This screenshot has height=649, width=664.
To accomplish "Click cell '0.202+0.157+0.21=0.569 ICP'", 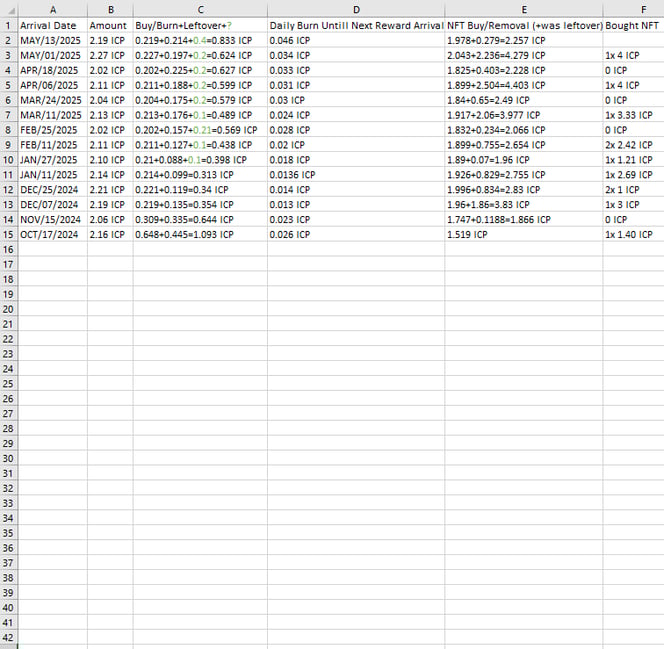I will click(200, 130).
